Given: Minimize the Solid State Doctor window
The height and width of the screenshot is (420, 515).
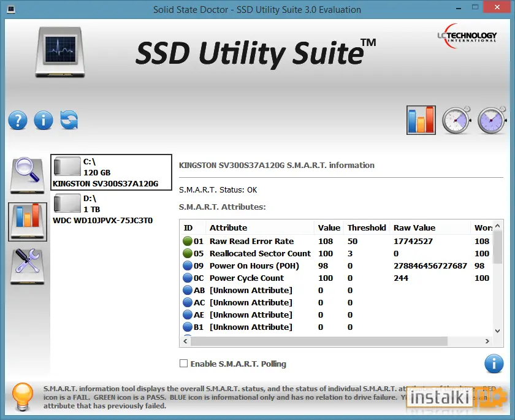Looking at the screenshot, I should 459,8.
